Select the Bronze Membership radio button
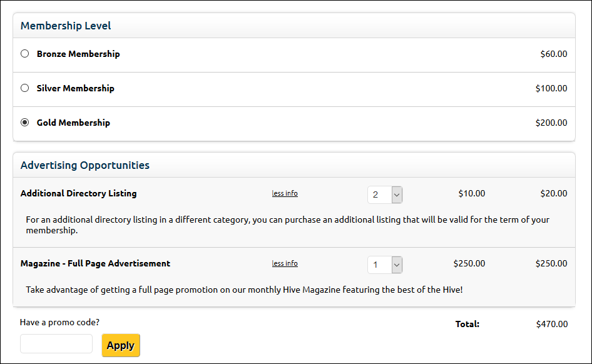Viewport: 592px width, 364px height. coord(25,54)
